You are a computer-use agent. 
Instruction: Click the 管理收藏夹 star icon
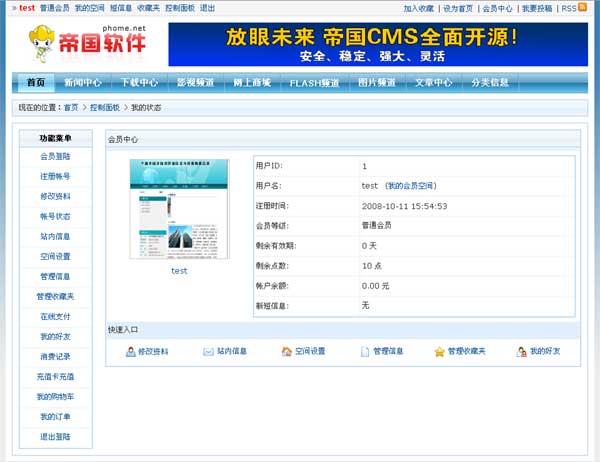tap(439, 352)
